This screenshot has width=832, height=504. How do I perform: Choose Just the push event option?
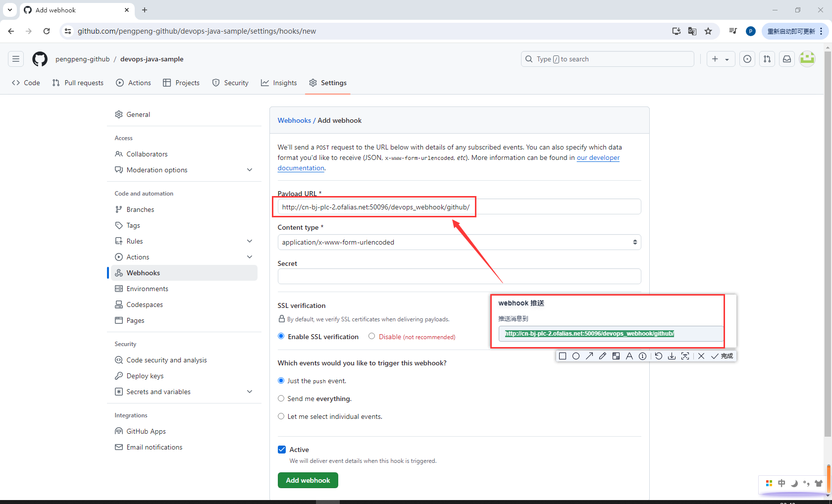click(281, 381)
